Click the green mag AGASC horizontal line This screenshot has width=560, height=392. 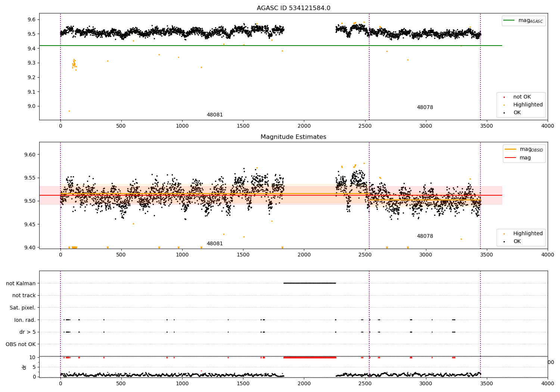[270, 46]
